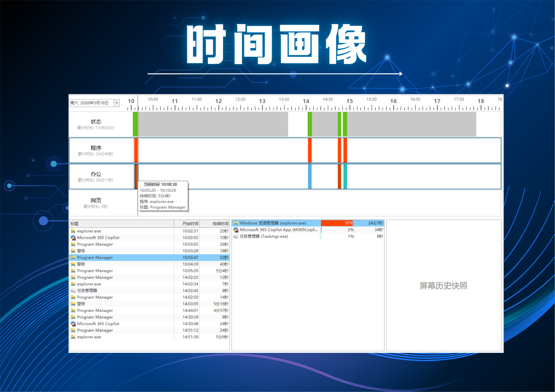Select the 24分7秒 duration value
The width and height of the screenshot is (555, 392).
tap(375, 223)
